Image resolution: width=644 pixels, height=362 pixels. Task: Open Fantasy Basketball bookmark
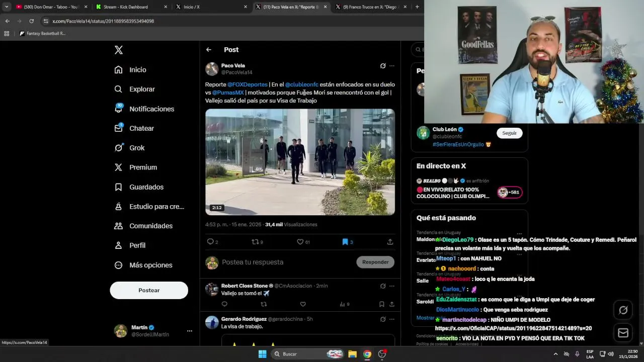42,34
